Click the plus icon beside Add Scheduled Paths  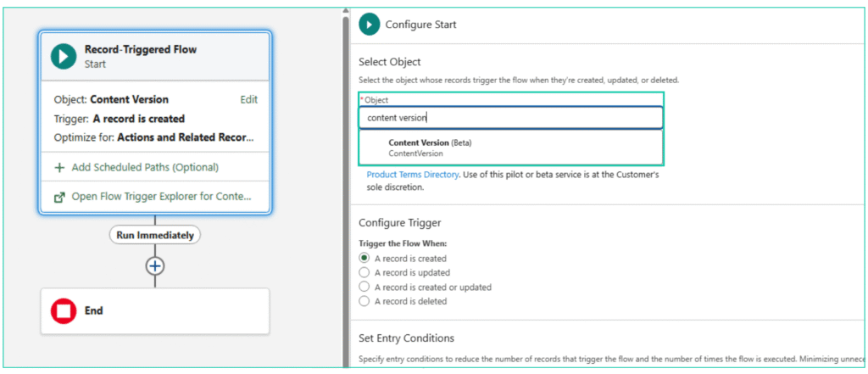pyautogui.click(x=59, y=167)
